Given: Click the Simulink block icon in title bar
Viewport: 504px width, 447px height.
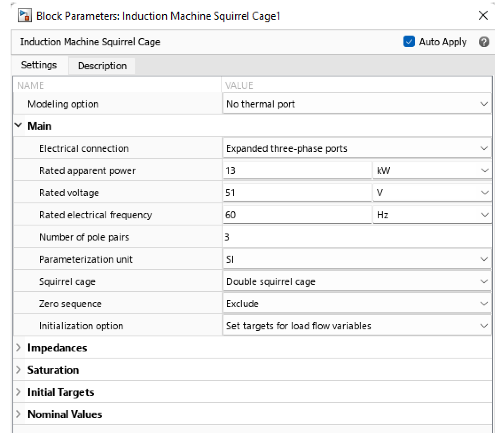Looking at the screenshot, I should click(x=25, y=16).
